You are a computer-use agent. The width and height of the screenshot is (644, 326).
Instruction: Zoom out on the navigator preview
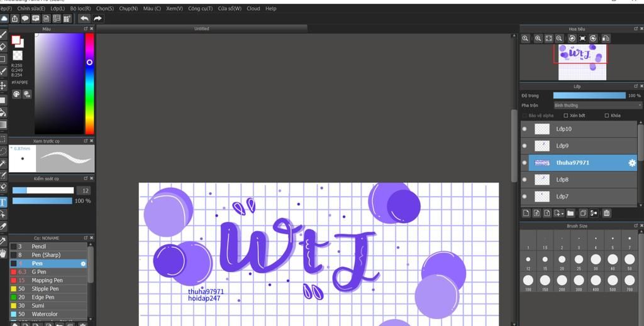(x=559, y=38)
